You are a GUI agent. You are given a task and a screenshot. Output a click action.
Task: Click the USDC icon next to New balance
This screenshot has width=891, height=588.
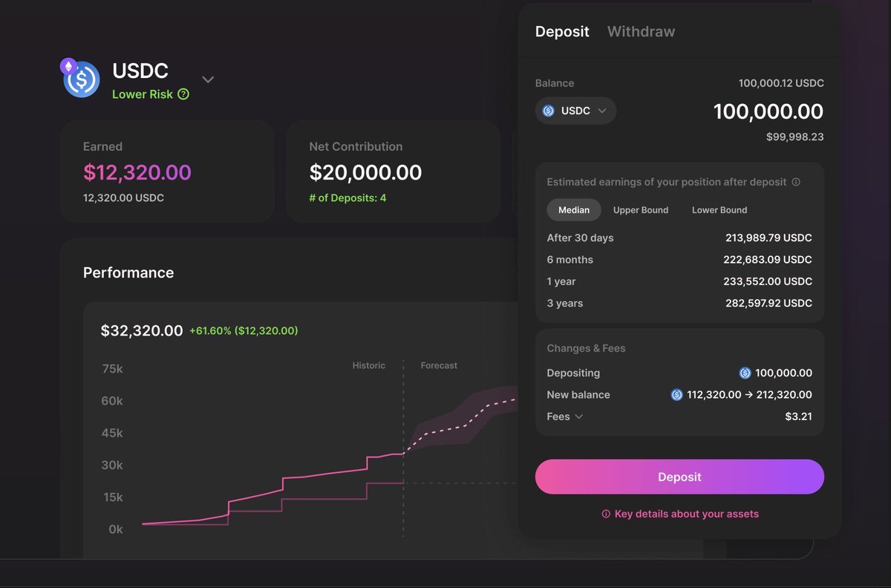click(676, 395)
